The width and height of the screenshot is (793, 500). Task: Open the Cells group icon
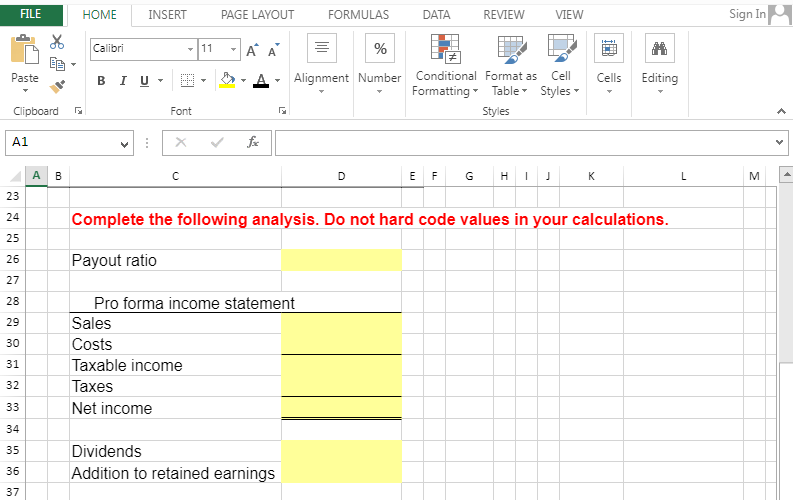pos(609,48)
